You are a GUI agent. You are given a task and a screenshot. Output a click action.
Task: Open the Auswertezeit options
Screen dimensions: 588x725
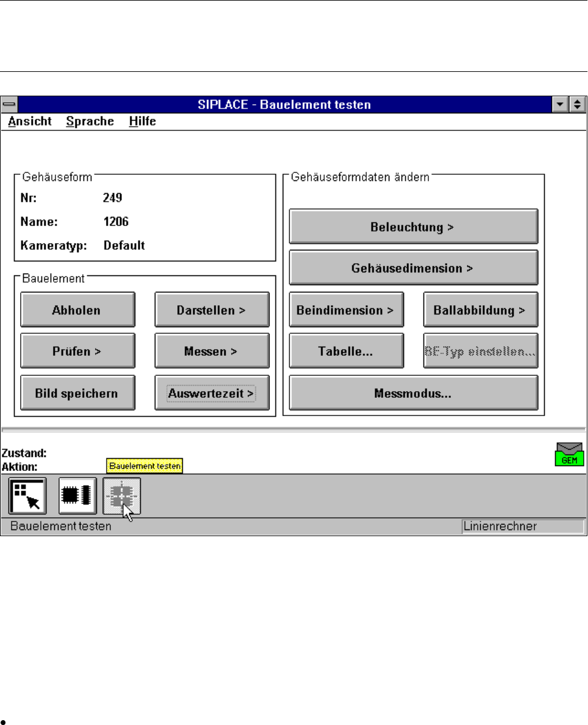(x=211, y=393)
